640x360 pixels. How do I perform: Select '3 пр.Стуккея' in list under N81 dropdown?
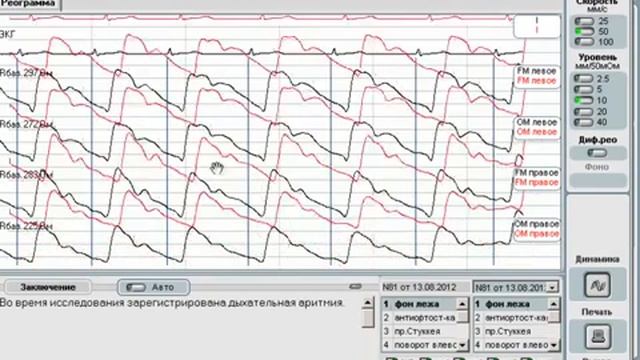(x=511, y=331)
